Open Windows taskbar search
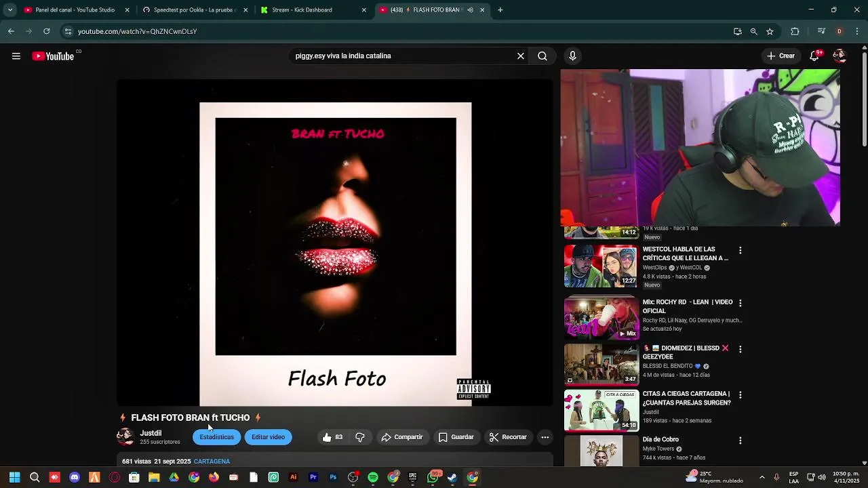The height and width of the screenshot is (488, 868). pos(35,477)
